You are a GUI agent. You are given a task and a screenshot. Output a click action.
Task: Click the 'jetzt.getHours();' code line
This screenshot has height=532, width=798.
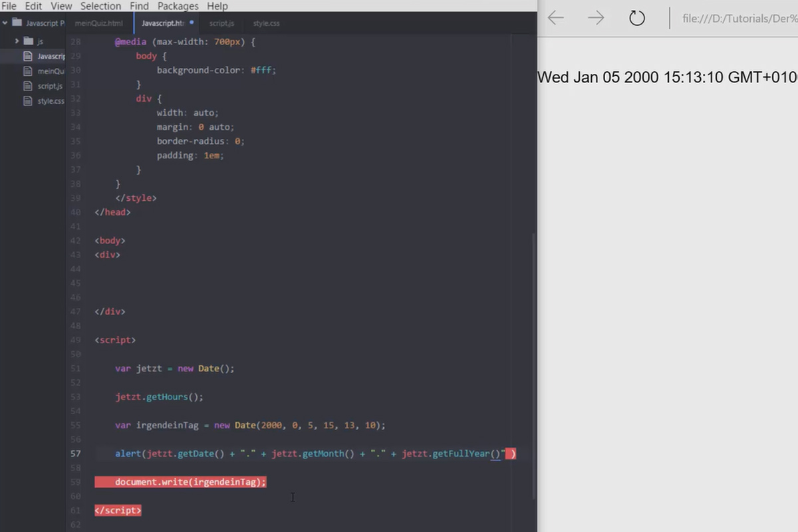[159, 397]
